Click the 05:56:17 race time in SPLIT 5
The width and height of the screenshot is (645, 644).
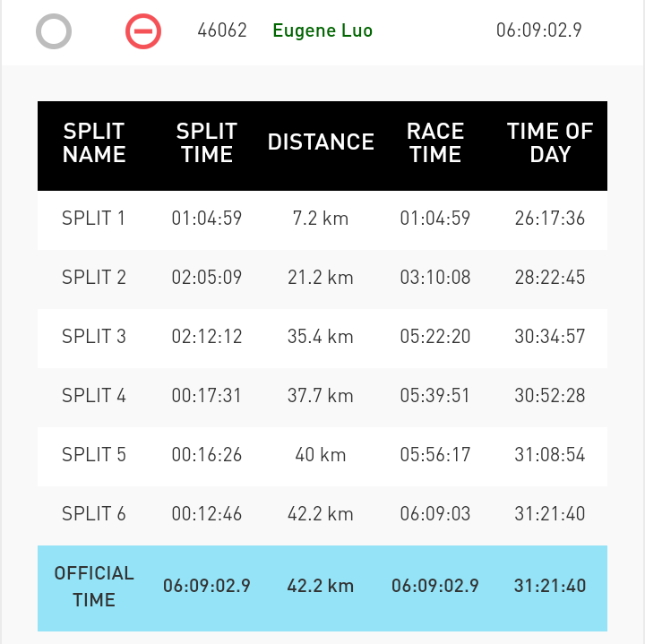(435, 455)
